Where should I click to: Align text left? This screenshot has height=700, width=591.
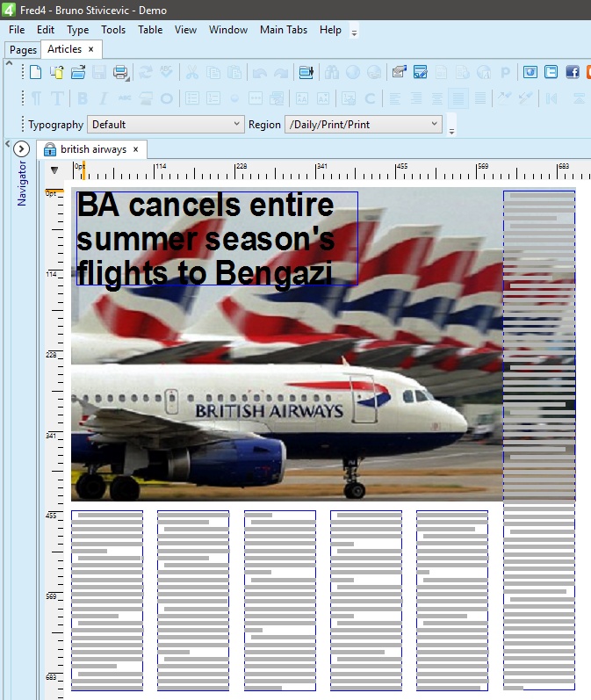coord(394,98)
